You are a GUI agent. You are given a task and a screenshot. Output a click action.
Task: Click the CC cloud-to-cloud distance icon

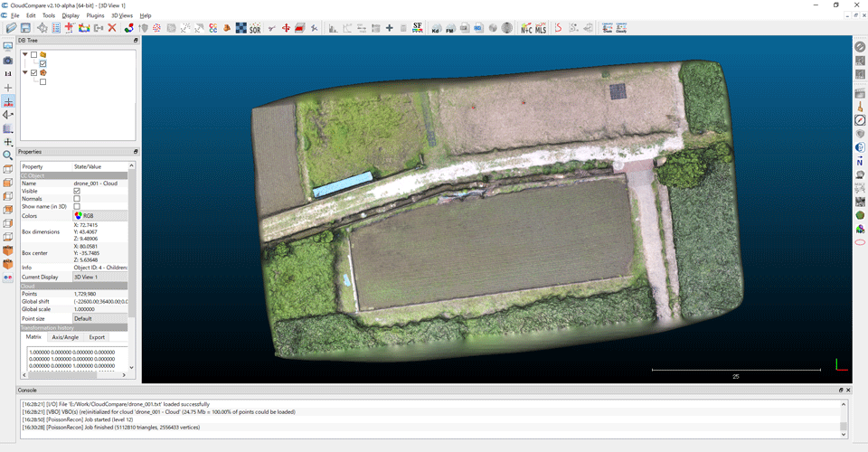tap(213, 28)
